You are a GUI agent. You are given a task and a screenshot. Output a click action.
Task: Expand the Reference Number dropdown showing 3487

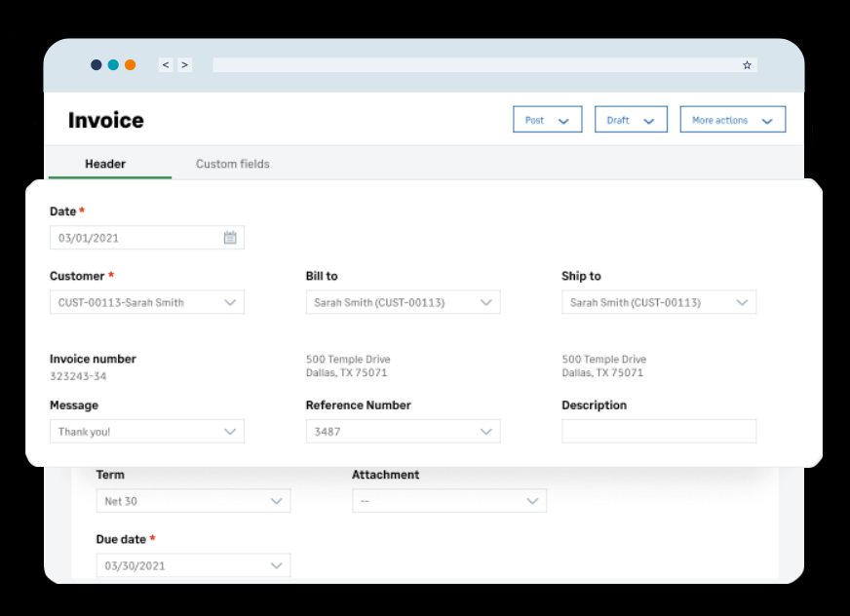tap(486, 431)
